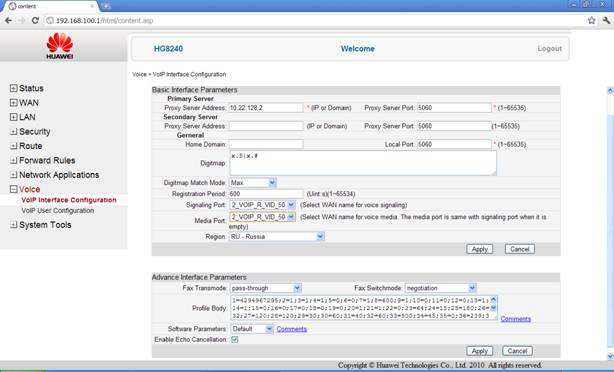Image resolution: width=614 pixels, height=372 pixels.
Task: Click the Logout link
Action: 549,49
